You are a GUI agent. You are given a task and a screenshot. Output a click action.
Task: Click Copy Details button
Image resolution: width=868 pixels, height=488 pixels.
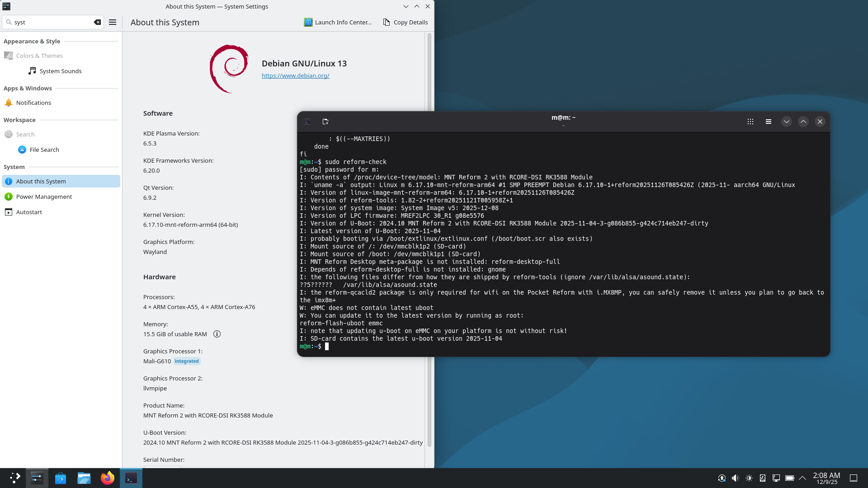click(406, 22)
